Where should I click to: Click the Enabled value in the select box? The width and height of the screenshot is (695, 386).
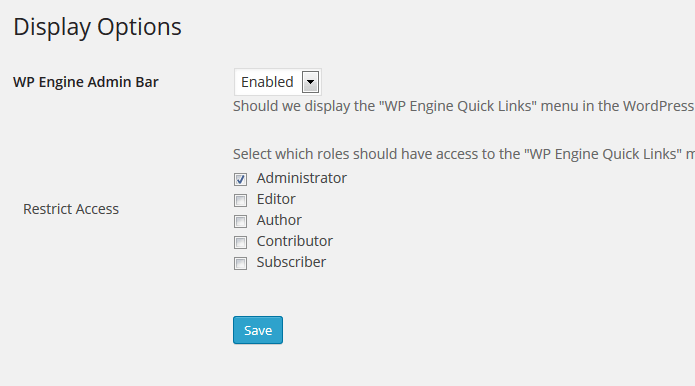(267, 82)
